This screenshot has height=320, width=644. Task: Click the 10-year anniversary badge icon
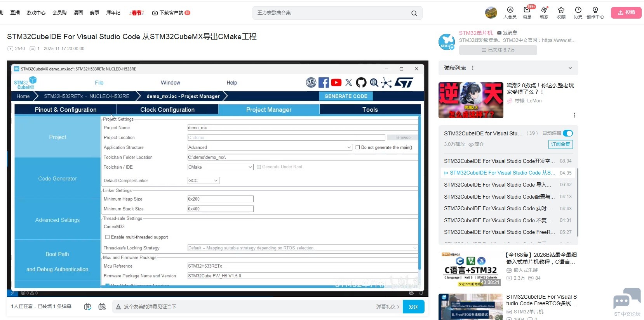tap(311, 82)
